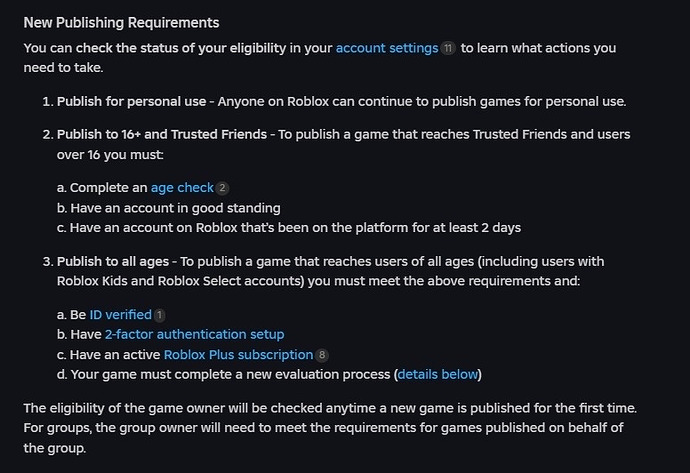Open the 2-factor authentication setup link

pyautogui.click(x=195, y=334)
